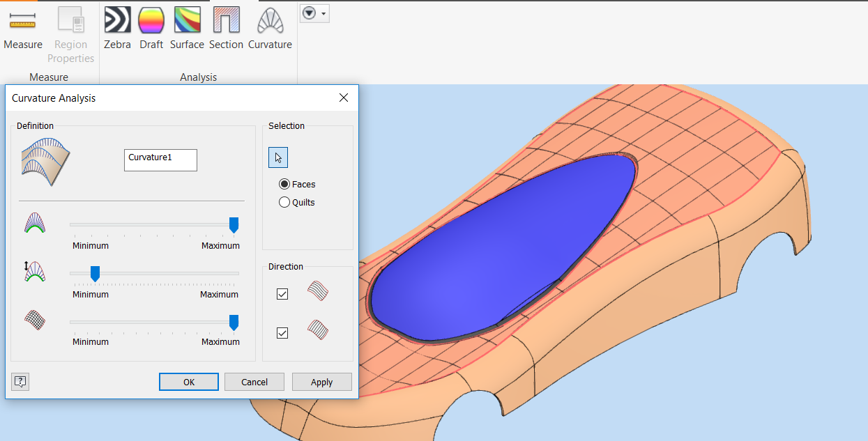Viewport: 868px width, 441px height.
Task: Click inside the Curvature1 name field
Action: tap(160, 160)
